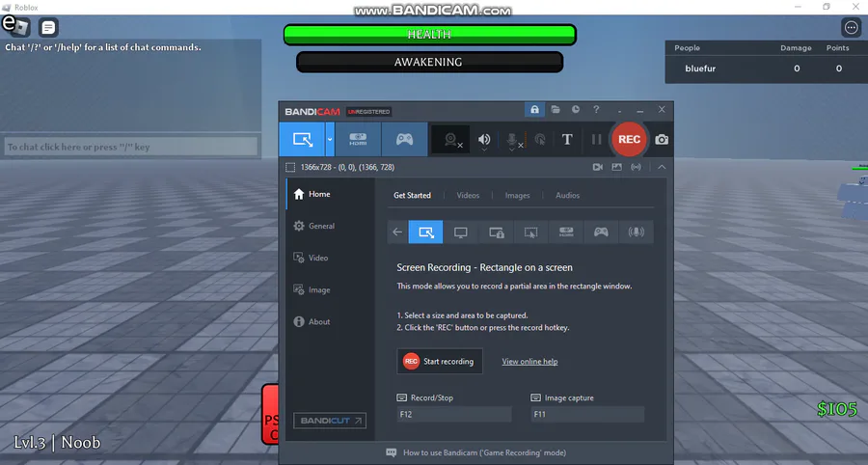
Task: Open the scheduled recording clock icon
Action: tap(576, 110)
